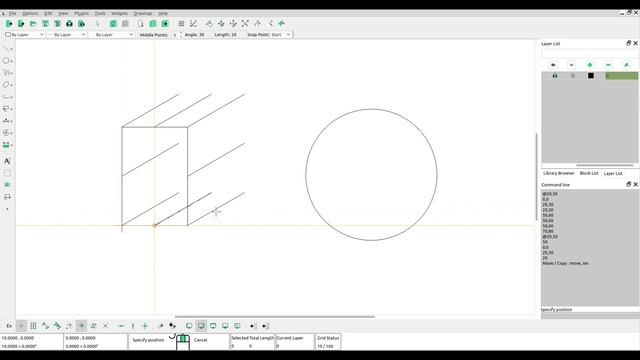Screen dimensions: 640x360
Task: Click the command line input field
Action: [590, 316]
